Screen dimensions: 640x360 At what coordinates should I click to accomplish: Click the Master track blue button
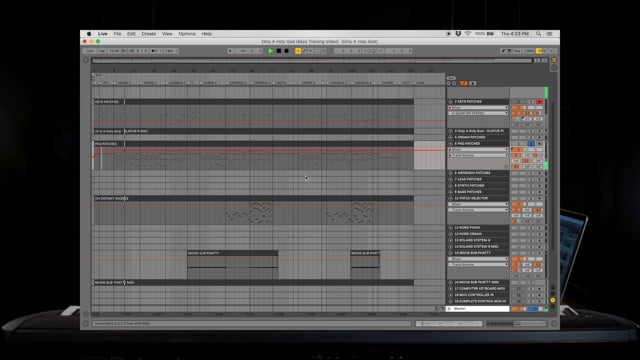point(532,309)
